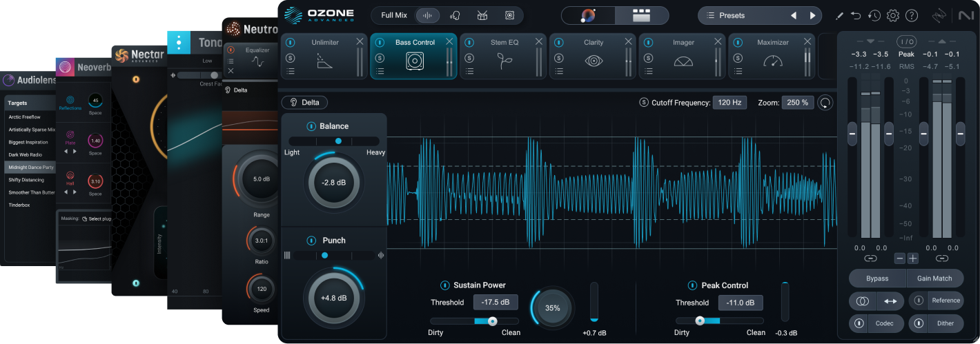Toggle power for the Imager module
The height and width of the screenshot is (344, 980).
coord(648,43)
